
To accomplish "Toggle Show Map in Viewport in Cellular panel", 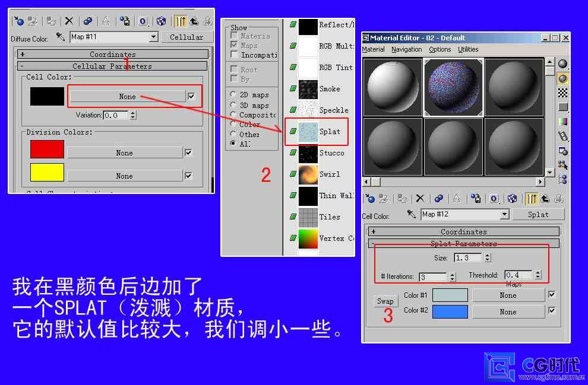I will (161, 21).
